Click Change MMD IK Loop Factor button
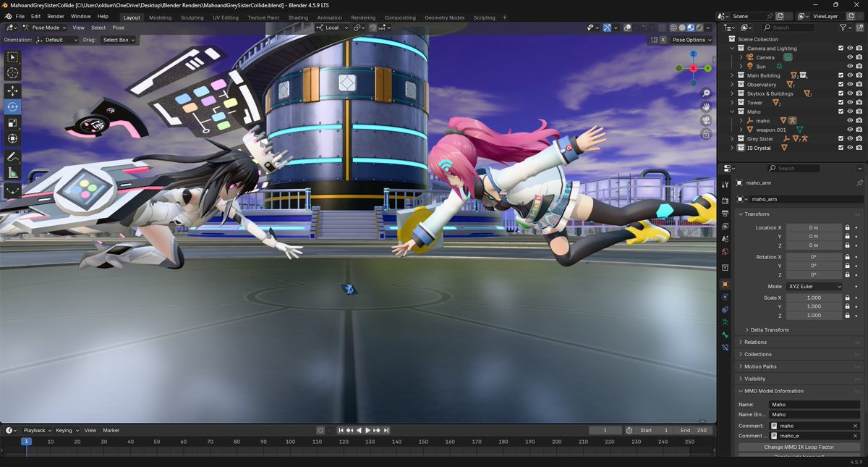868x467 pixels. pyautogui.click(x=799, y=447)
